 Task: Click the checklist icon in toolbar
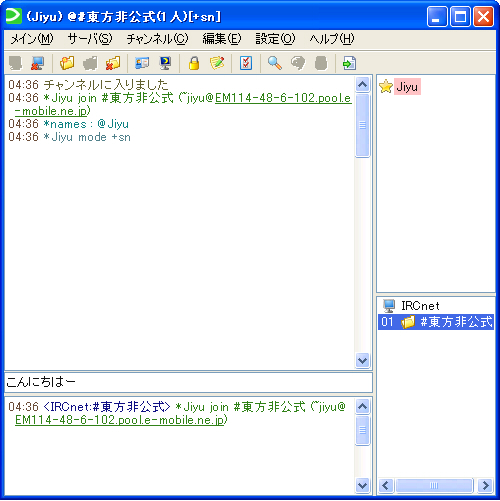246,63
